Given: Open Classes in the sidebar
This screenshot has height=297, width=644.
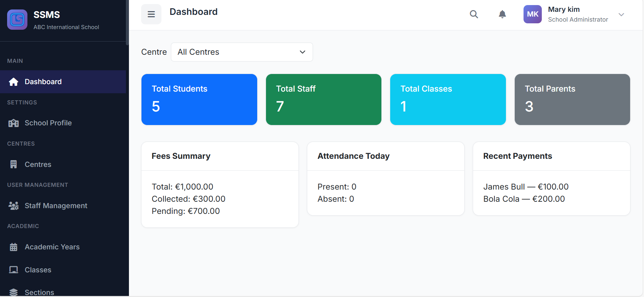Looking at the screenshot, I should click(x=38, y=270).
